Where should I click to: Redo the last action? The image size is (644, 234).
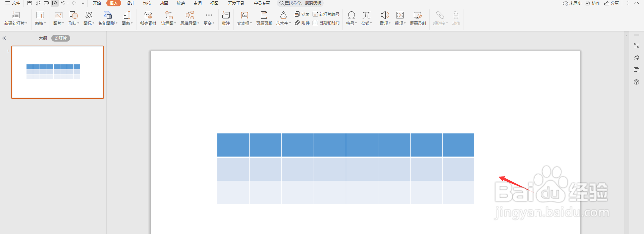(74, 3)
